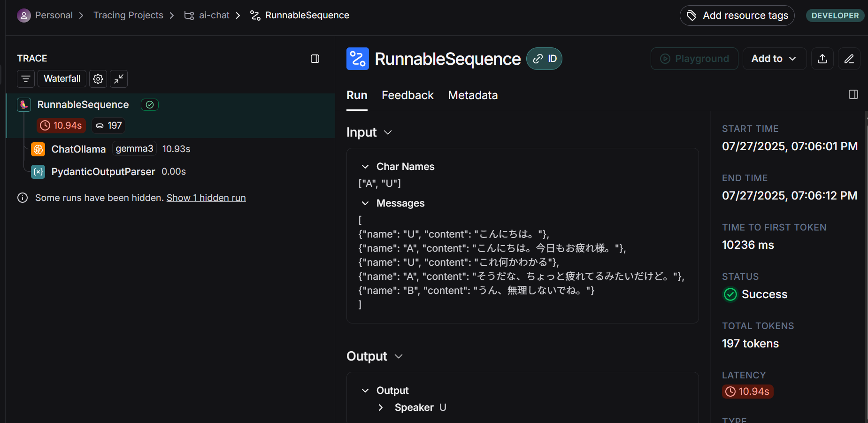Click the Char Names value ["A", "U"]

click(x=380, y=184)
